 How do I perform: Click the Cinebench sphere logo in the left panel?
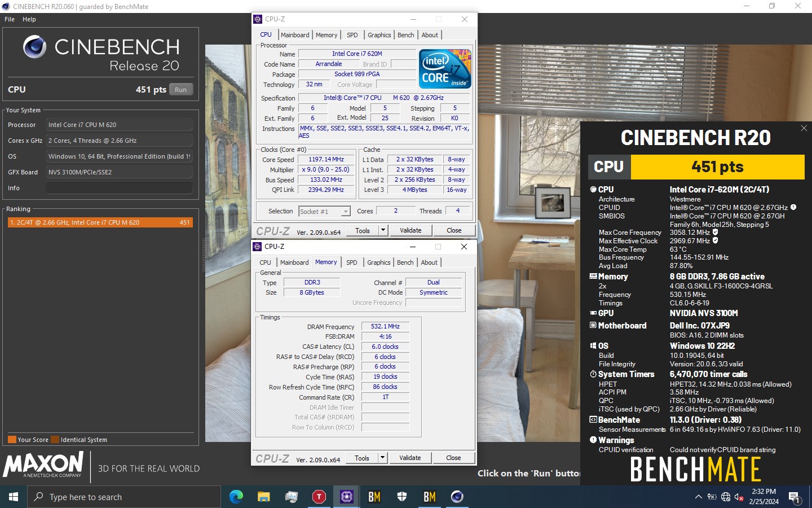pos(34,47)
